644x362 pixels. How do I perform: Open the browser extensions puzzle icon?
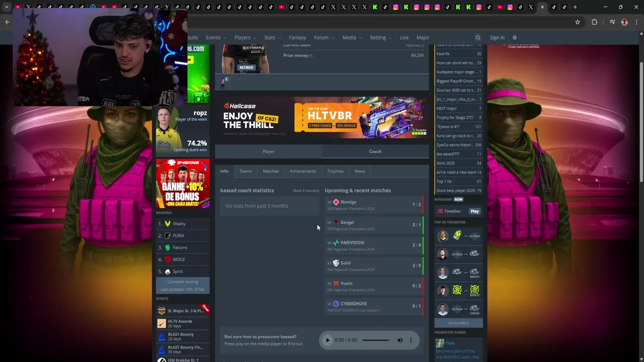[594, 22]
